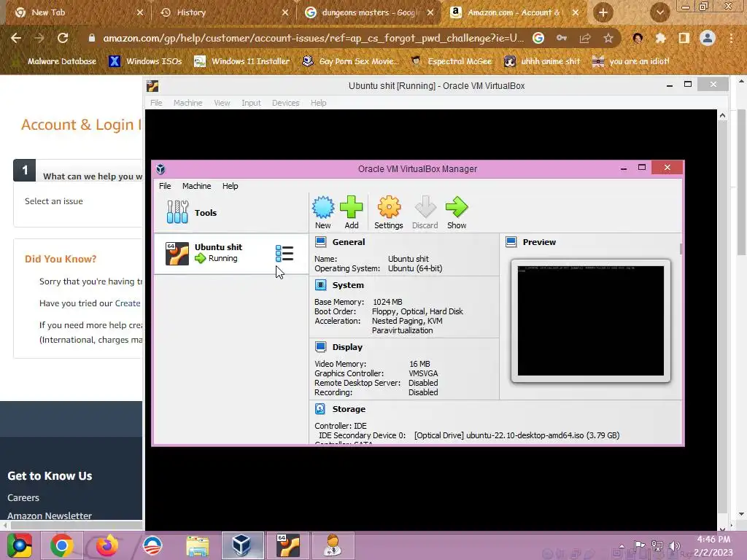Screen dimensions: 747x560
Task: Open Firefox from the taskbar
Action: tap(107, 545)
